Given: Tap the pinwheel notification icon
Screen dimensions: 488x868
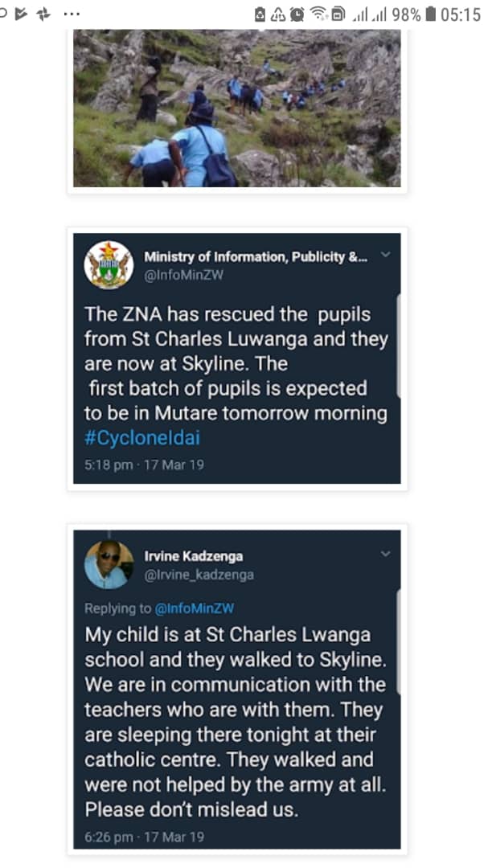Looking at the screenshot, I should pyautogui.click(x=43, y=14).
